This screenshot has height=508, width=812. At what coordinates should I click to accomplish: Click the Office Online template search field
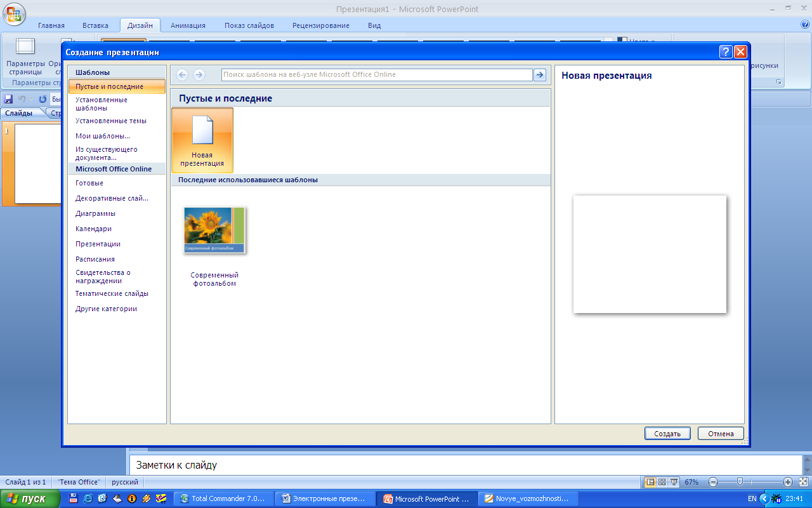[x=377, y=75]
